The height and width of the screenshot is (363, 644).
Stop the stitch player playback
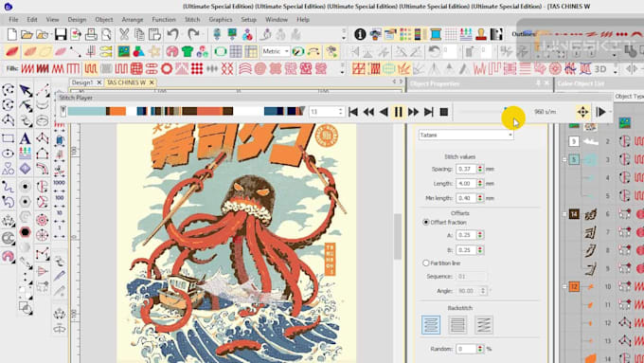[443, 112]
